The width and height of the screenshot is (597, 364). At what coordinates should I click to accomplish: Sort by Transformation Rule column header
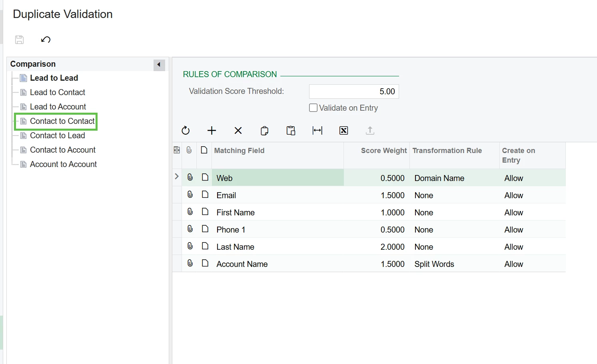[x=455, y=155]
